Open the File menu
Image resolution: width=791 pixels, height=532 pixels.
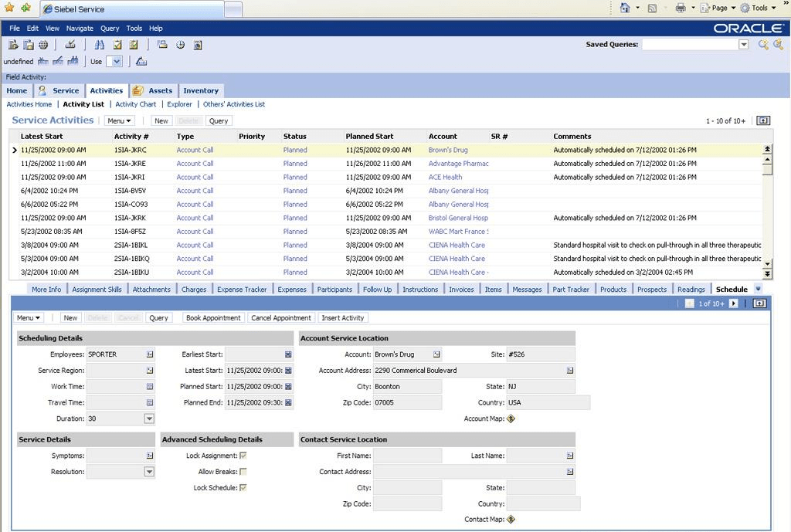15,29
